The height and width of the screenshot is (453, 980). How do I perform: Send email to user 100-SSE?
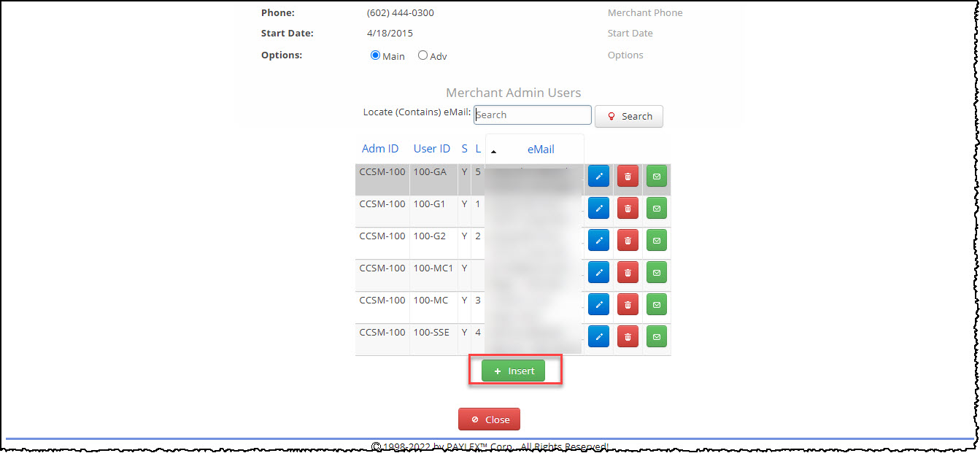click(657, 336)
